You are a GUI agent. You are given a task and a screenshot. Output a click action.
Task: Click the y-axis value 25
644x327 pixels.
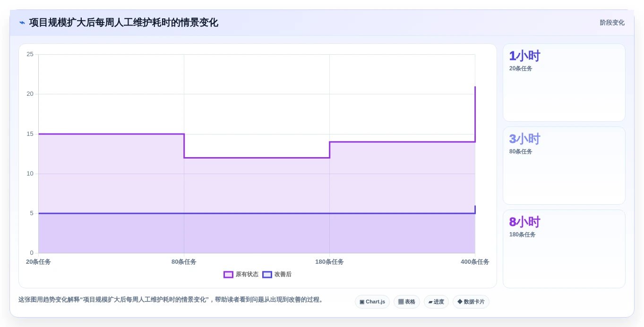[30, 54]
